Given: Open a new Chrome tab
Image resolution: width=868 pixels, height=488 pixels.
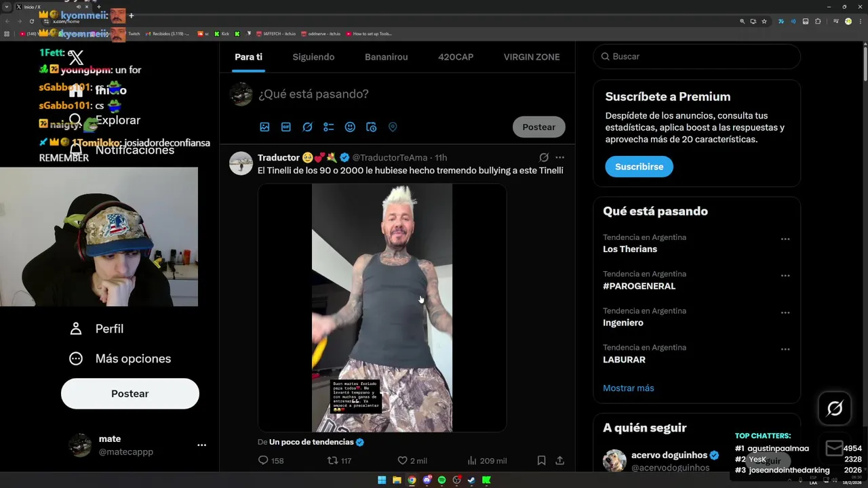Looking at the screenshot, I should click(98, 7).
